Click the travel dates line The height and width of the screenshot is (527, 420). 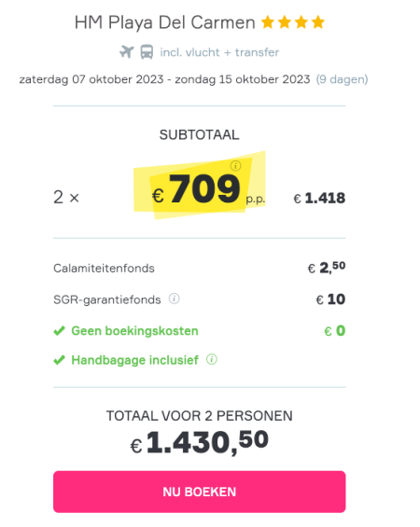coord(165,79)
